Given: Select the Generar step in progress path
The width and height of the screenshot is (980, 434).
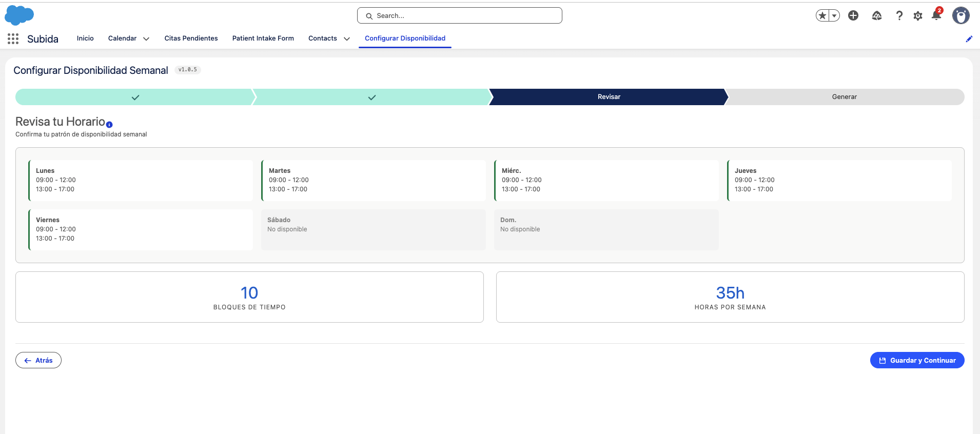Looking at the screenshot, I should point(845,97).
